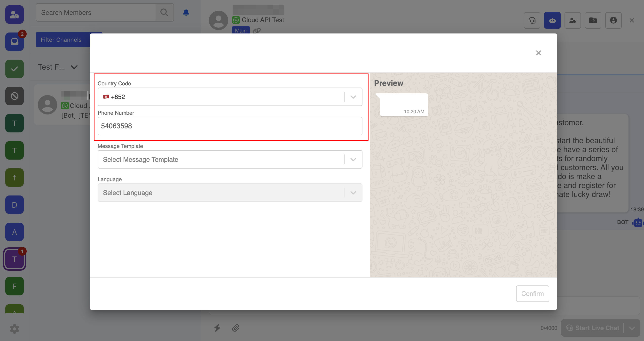Click the live chat headset icon

532,21
